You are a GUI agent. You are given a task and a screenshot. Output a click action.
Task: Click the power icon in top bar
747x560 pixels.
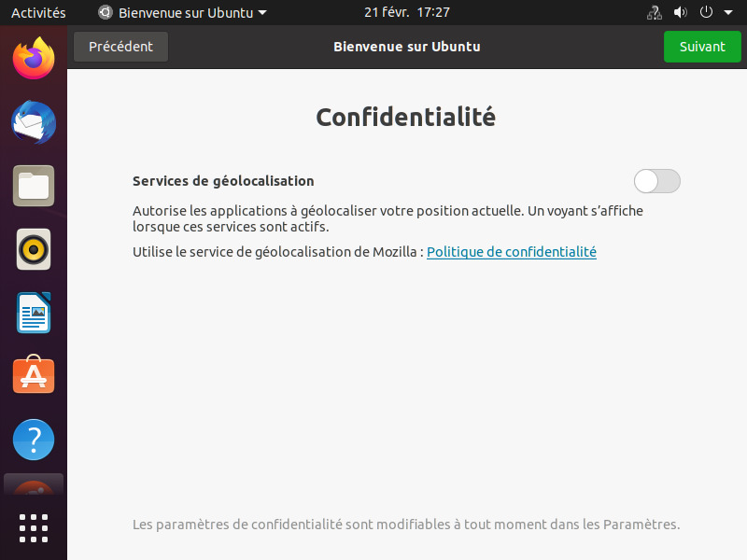coord(706,13)
